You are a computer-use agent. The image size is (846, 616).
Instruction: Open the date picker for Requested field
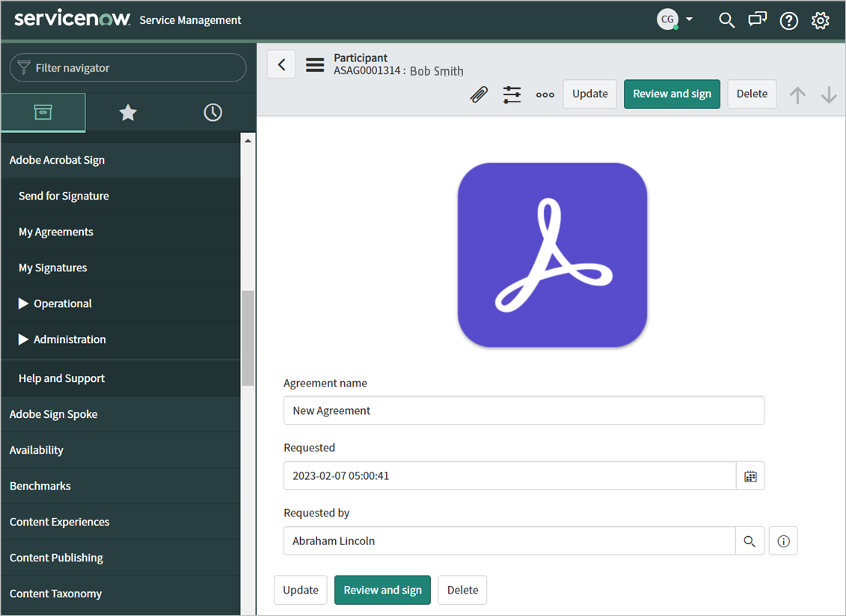750,475
